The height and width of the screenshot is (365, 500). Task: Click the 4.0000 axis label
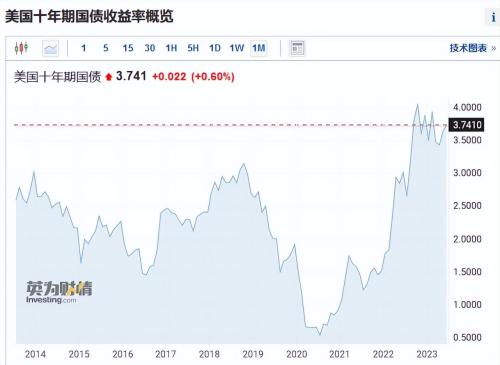467,107
